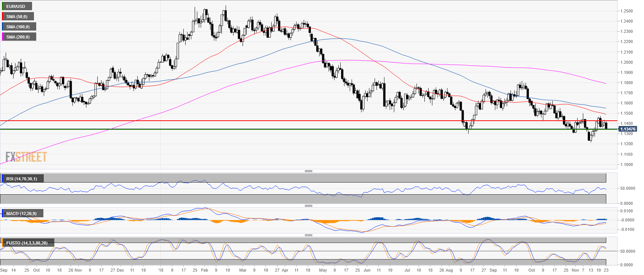
Task: Click the current price tag 1.13476
Action: point(627,129)
